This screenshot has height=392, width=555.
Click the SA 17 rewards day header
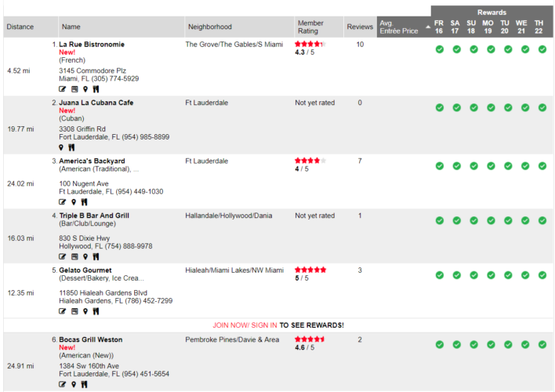pyautogui.click(x=455, y=27)
